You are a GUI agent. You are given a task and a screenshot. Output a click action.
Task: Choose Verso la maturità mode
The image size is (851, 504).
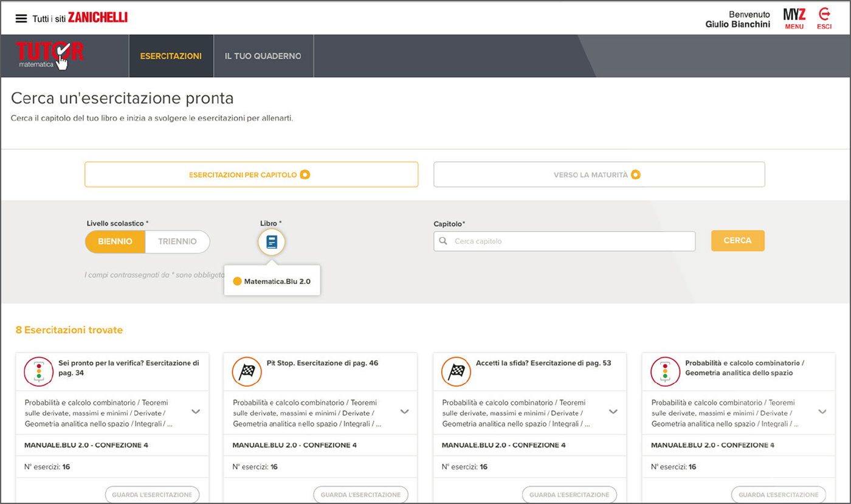pos(599,174)
